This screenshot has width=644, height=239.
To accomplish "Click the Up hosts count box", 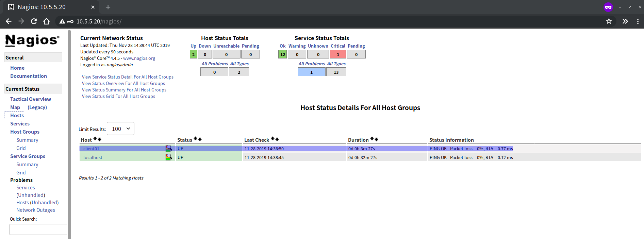I will [194, 54].
